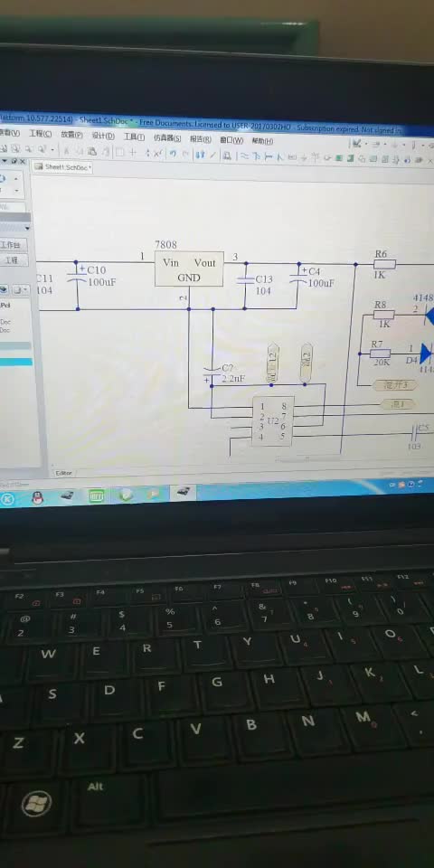
Task: Click the 7808 regulator component in the schematic
Action: [189, 269]
